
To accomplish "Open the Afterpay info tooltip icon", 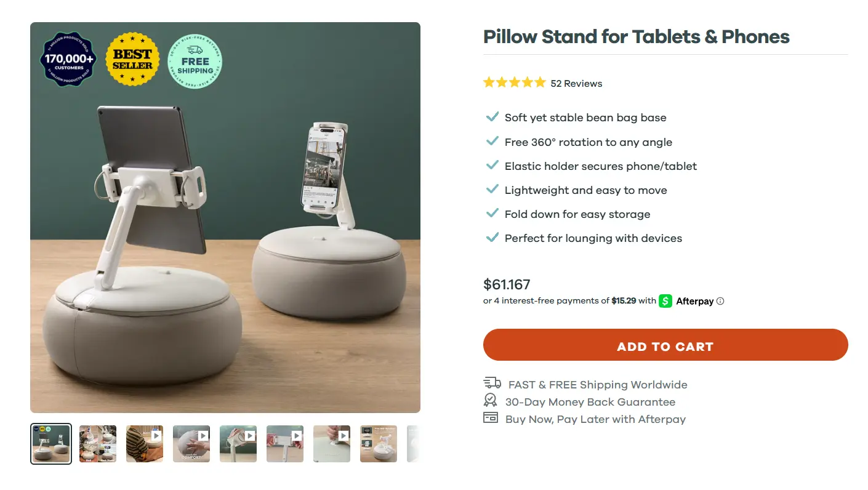I will tap(720, 301).
